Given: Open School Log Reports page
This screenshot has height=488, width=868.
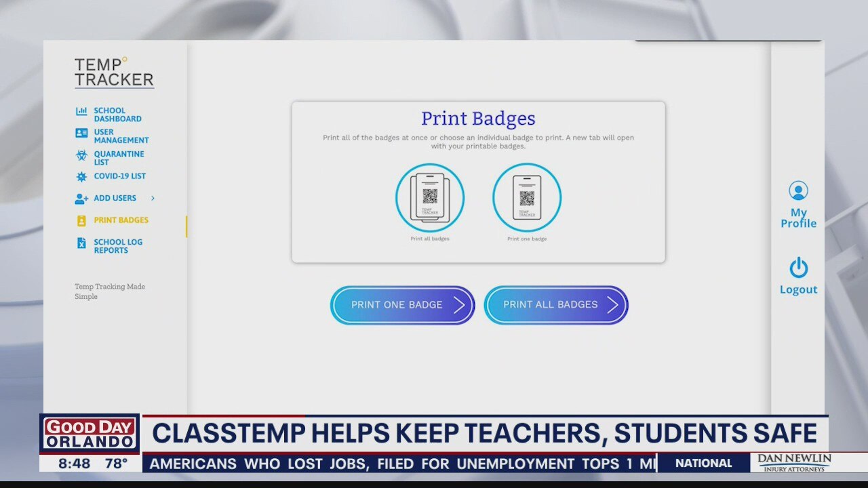Looking at the screenshot, I should pyautogui.click(x=118, y=246).
